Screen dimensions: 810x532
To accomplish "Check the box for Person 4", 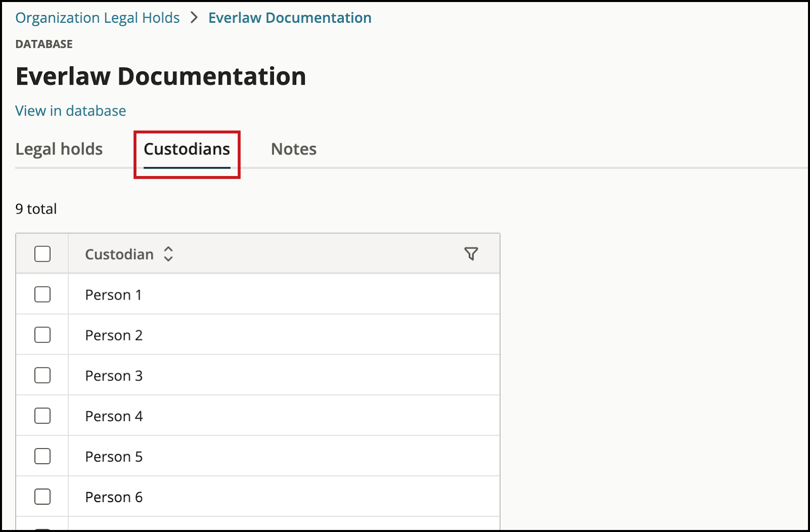I will click(43, 416).
